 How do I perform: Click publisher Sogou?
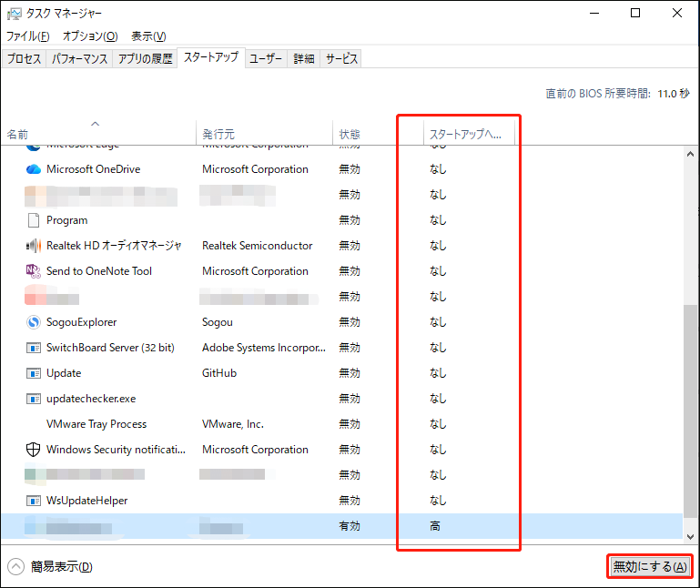[218, 322]
